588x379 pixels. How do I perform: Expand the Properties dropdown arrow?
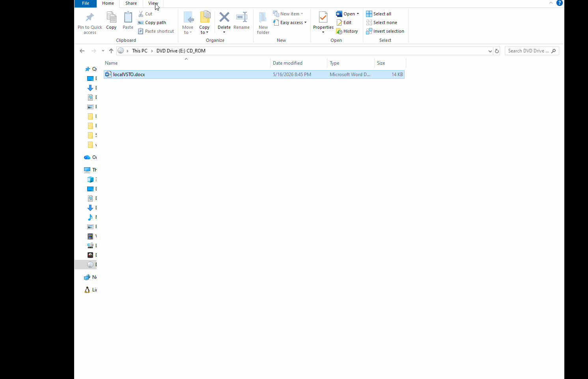tap(323, 32)
